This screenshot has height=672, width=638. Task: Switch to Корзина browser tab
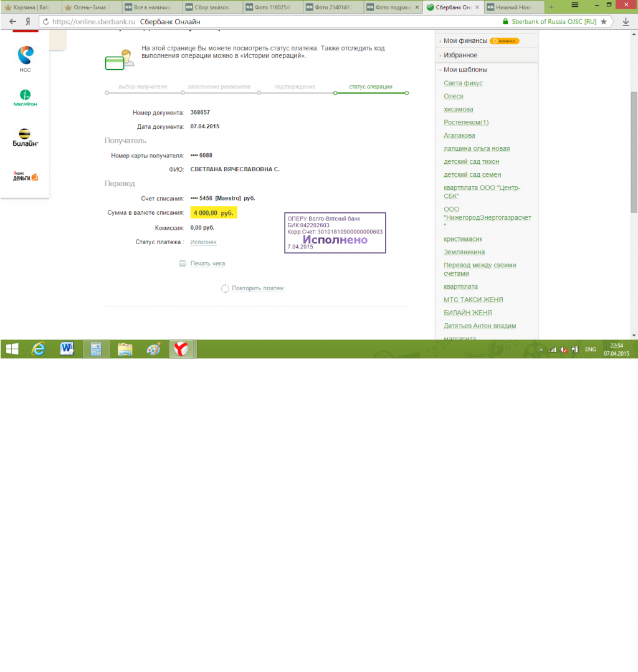click(31, 7)
